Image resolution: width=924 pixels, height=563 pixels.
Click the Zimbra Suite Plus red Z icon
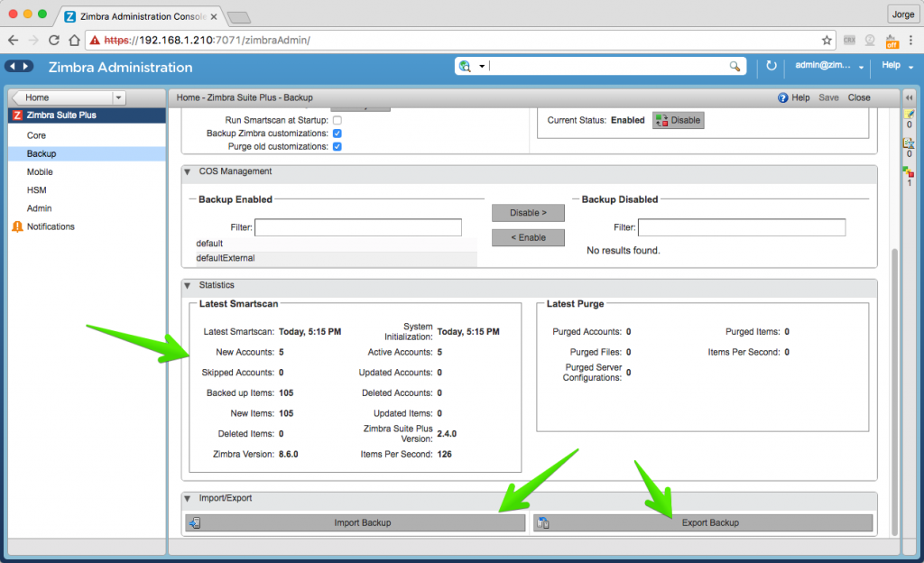click(x=17, y=115)
